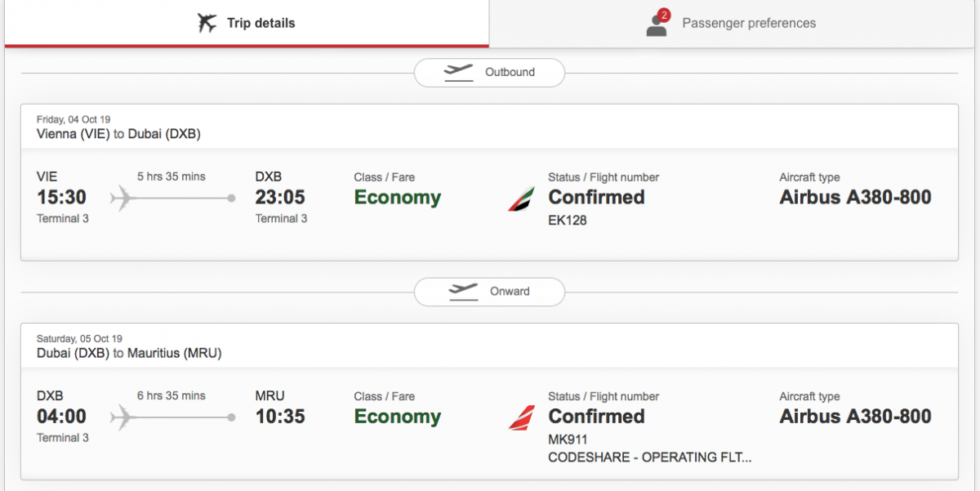The height and width of the screenshot is (491, 980).
Task: Open the Trip details tab
Action: [246, 23]
